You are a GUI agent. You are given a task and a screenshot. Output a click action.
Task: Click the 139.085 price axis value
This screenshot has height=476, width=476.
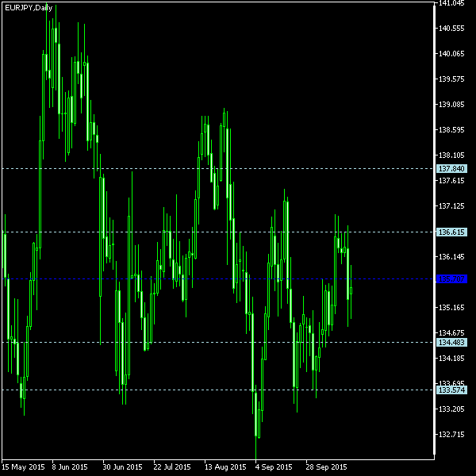[451, 105]
